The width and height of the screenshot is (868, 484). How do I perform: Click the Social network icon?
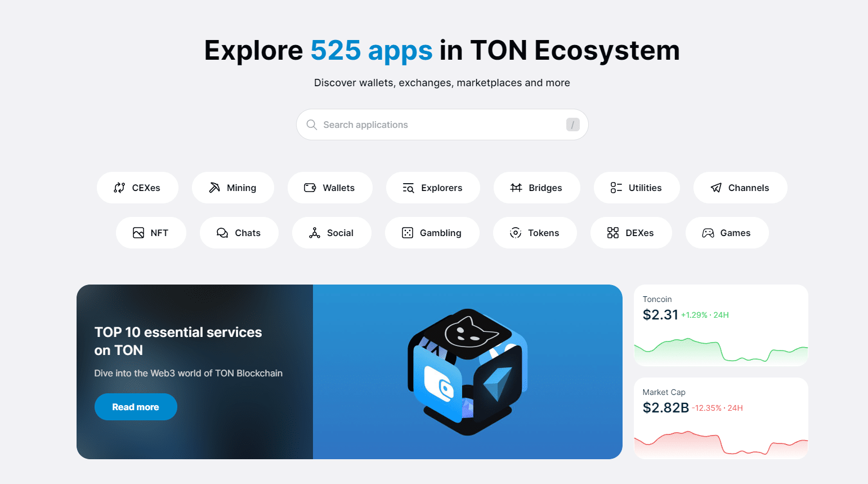[315, 233]
